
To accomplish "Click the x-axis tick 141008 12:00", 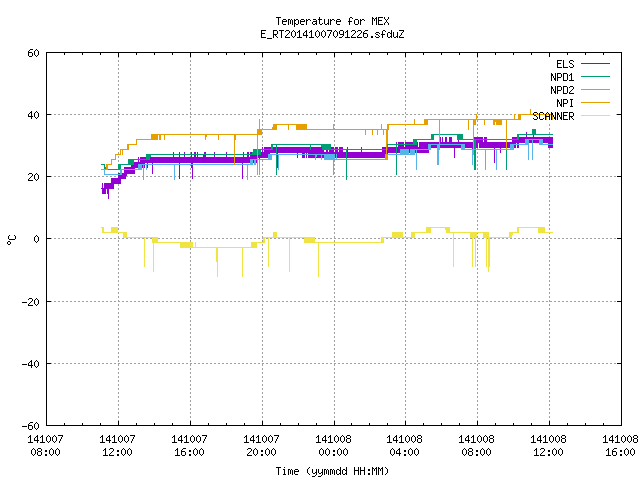I will click(x=548, y=446).
